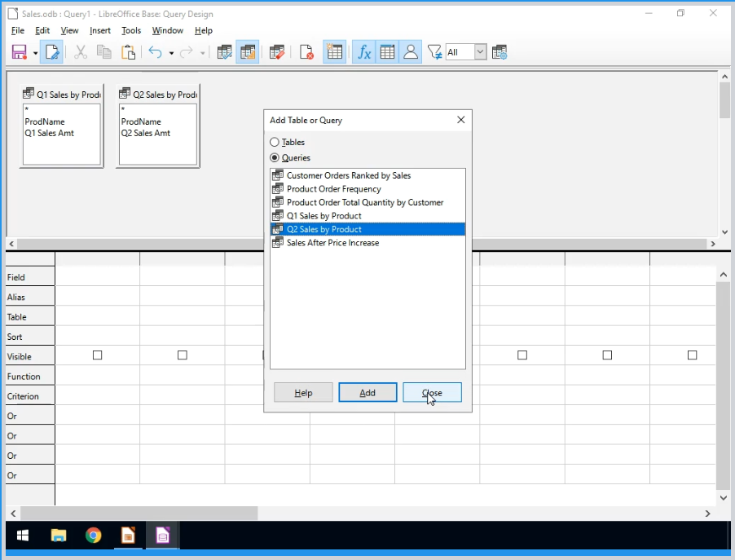Viewport: 735px width, 560px height.
Task: Open the Tools menu
Action: [130, 30]
